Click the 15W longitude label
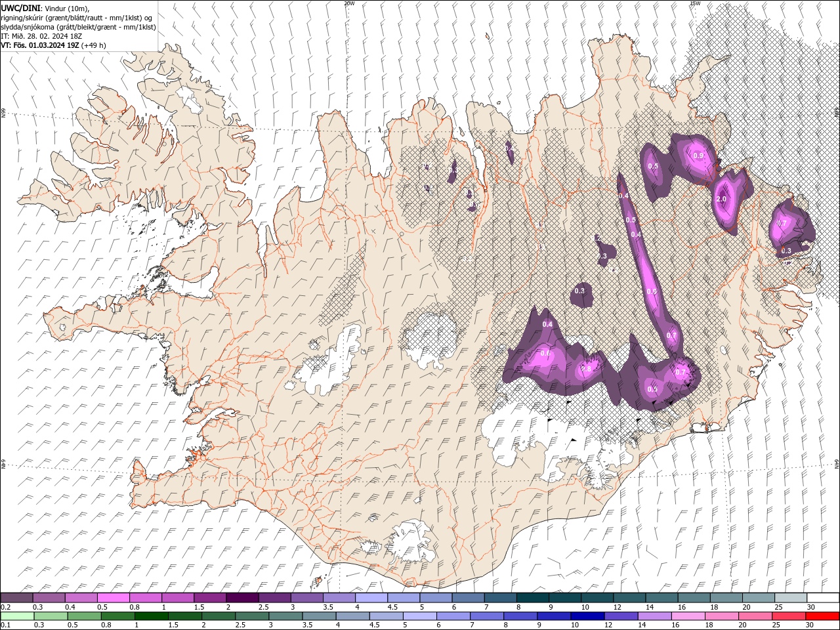This screenshot has width=840, height=630. coord(695,3)
